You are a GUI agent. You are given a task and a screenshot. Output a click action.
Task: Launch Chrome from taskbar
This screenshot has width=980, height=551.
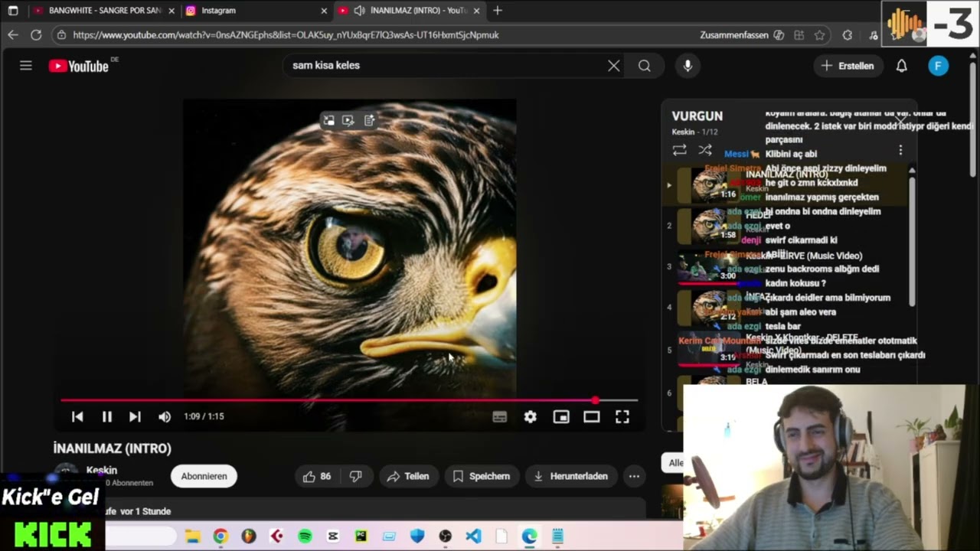[220, 536]
